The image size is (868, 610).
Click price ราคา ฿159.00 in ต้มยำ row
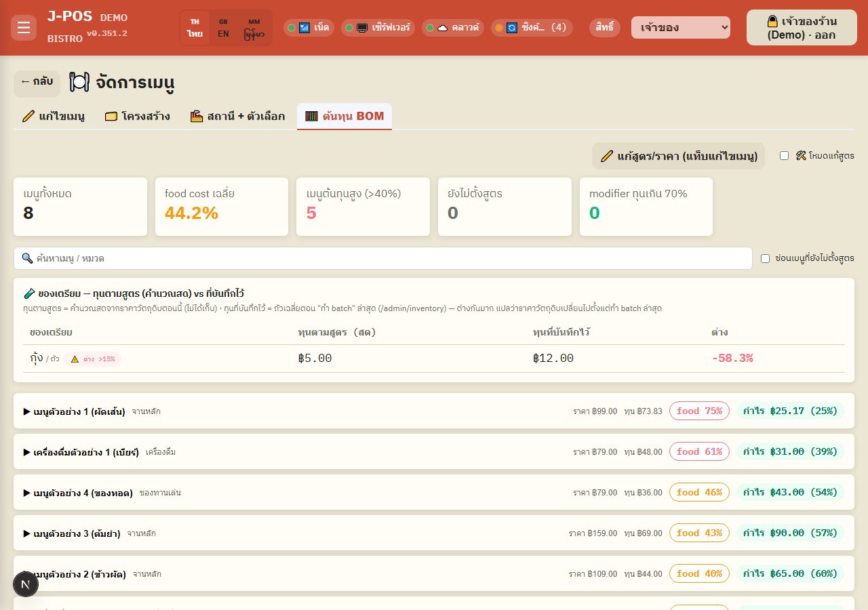click(593, 533)
